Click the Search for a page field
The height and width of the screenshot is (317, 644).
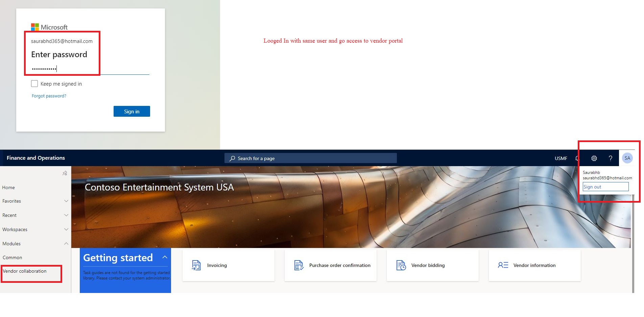tap(310, 158)
